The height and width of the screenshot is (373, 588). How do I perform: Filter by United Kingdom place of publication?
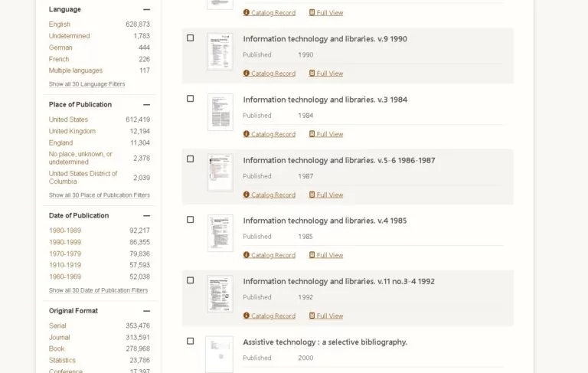pos(72,131)
